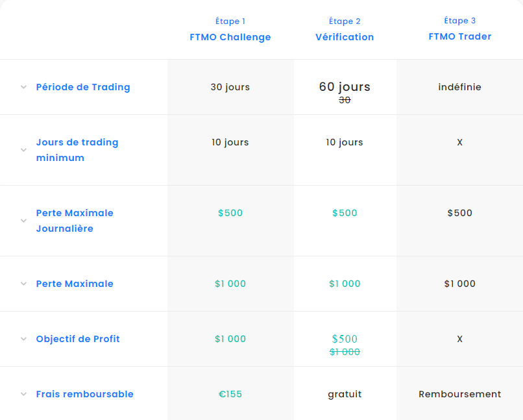Click $500 daily loss under Vérification
523x420 pixels.
tap(345, 213)
